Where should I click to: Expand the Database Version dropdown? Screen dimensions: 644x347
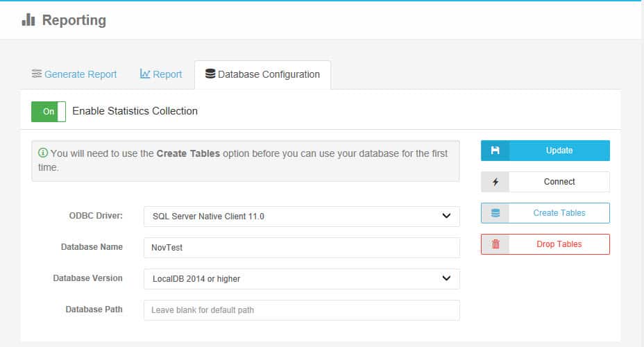click(x=301, y=279)
